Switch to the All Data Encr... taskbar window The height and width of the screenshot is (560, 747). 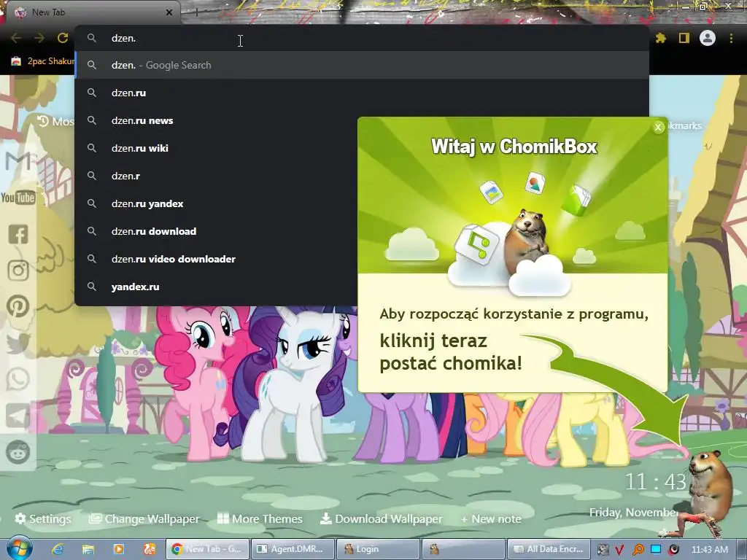pos(549,549)
